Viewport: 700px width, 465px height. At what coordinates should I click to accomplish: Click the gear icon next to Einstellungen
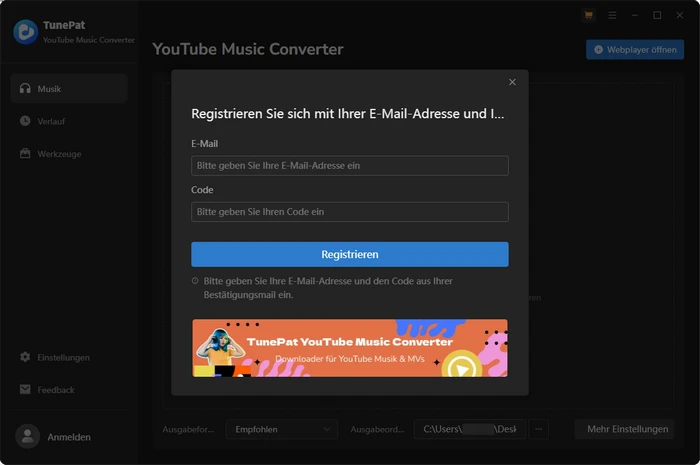click(x=25, y=357)
